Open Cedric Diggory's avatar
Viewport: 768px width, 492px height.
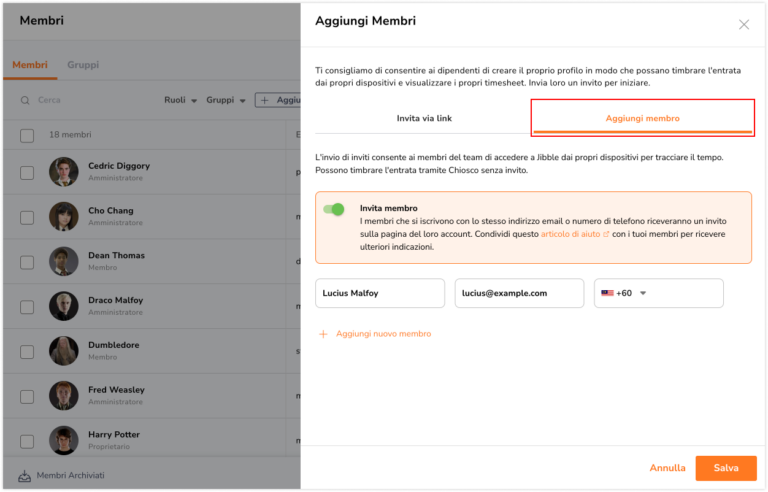(64, 172)
